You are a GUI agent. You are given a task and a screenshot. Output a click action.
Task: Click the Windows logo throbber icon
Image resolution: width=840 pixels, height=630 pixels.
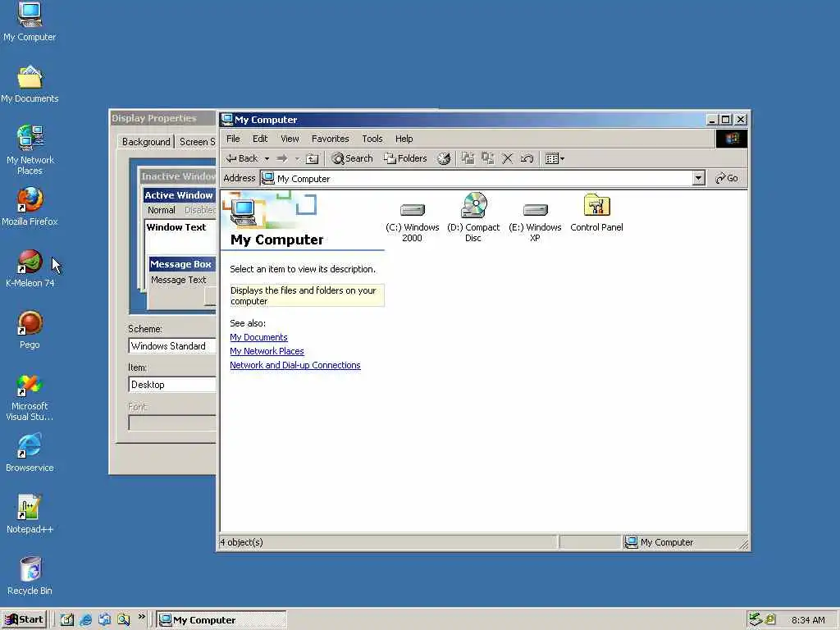[731, 139]
